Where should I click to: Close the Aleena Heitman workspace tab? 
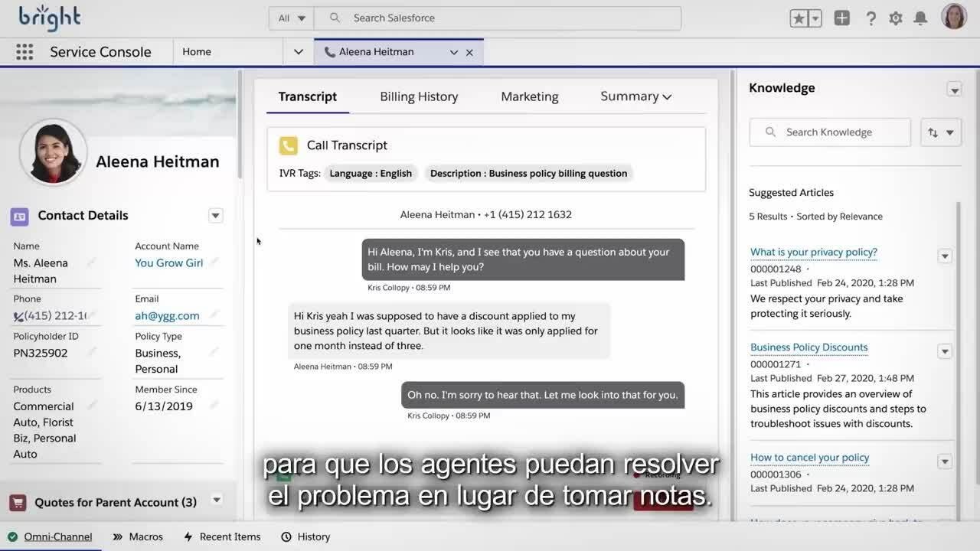469,53
